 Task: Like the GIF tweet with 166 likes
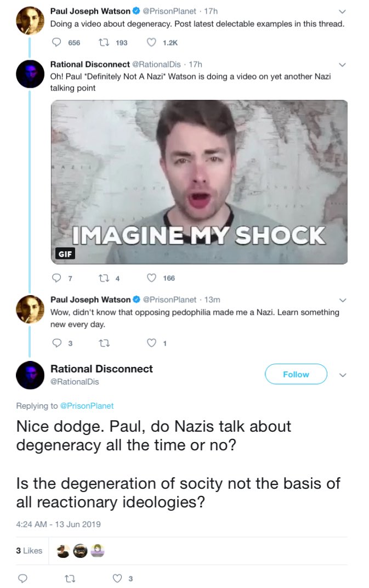click(151, 278)
